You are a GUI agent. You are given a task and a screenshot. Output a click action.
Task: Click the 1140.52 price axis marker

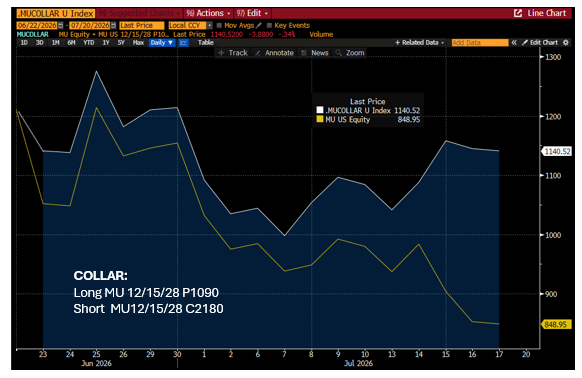click(557, 151)
